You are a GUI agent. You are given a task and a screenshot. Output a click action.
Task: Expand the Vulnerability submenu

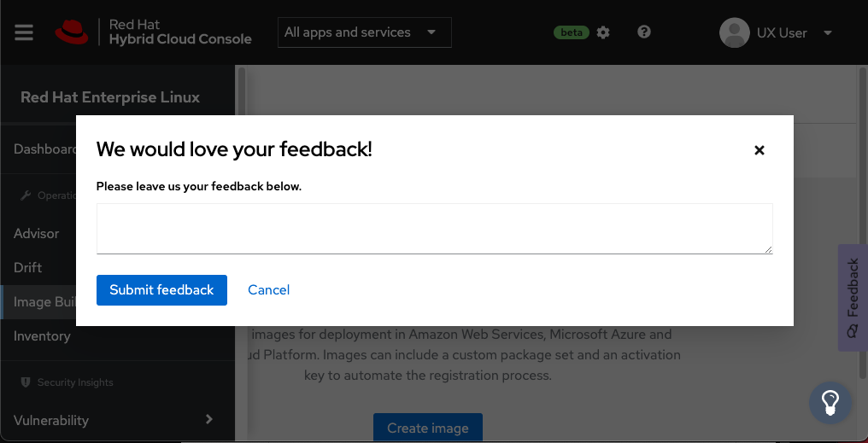click(x=209, y=419)
